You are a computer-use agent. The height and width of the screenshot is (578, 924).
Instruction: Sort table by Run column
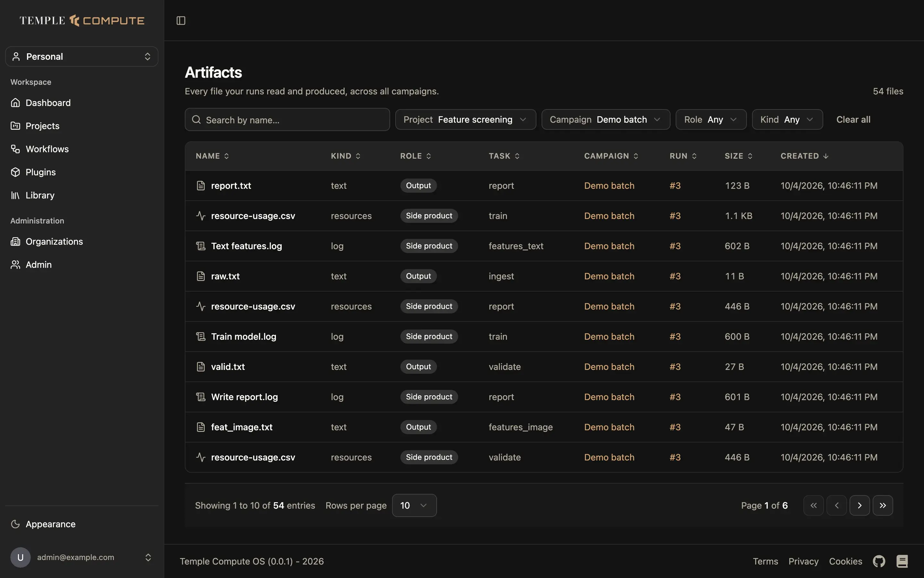click(683, 156)
